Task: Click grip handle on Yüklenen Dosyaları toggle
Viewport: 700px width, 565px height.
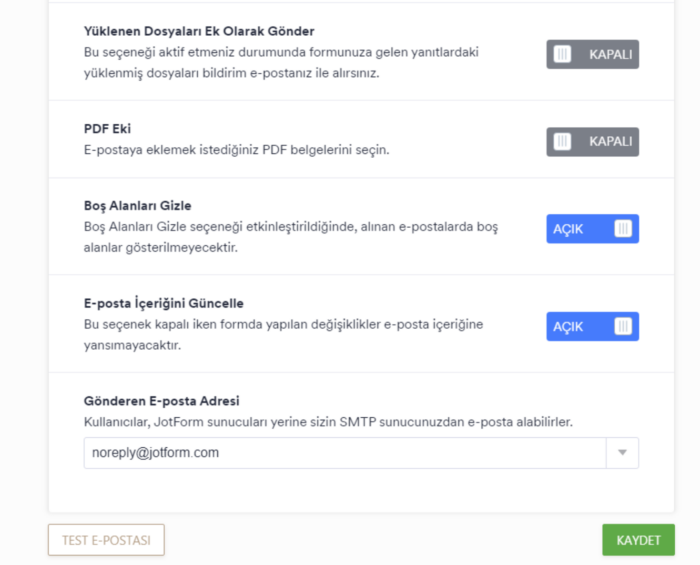Action: 562,54
